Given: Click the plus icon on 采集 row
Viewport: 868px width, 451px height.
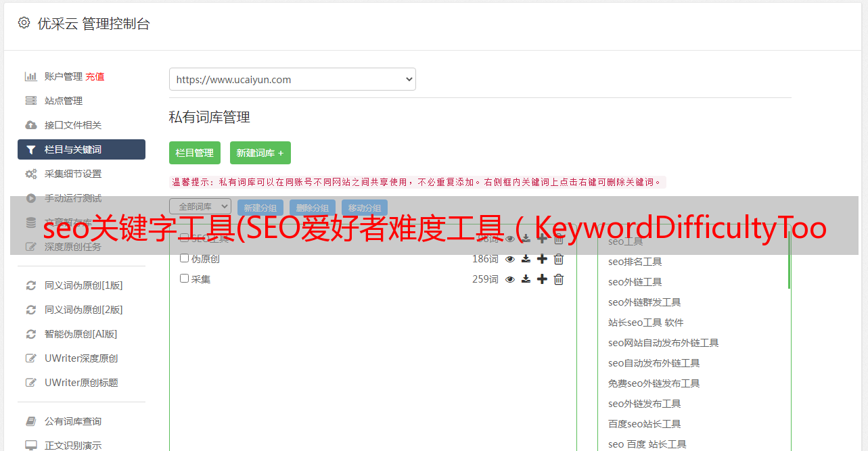Looking at the screenshot, I should (542, 279).
